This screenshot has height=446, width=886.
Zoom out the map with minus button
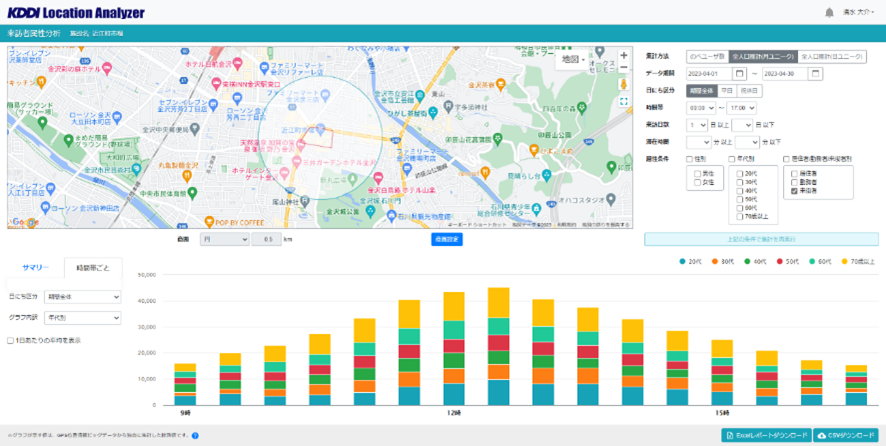(624, 67)
